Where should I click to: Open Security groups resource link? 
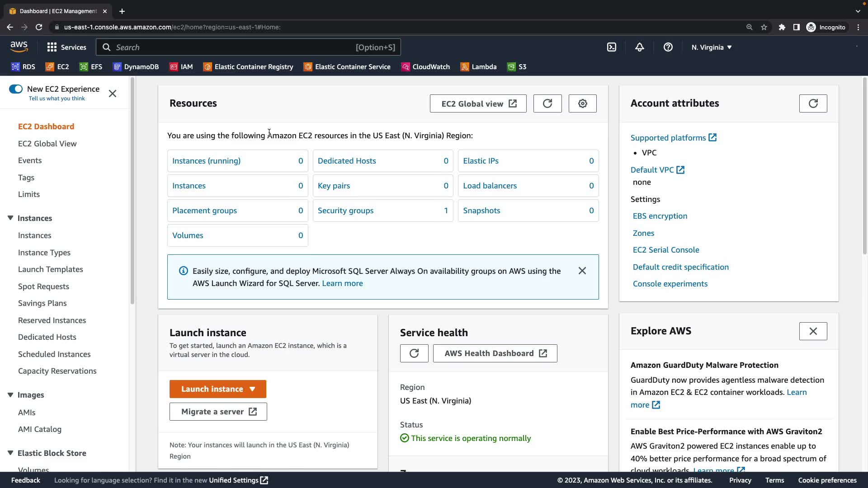point(345,211)
